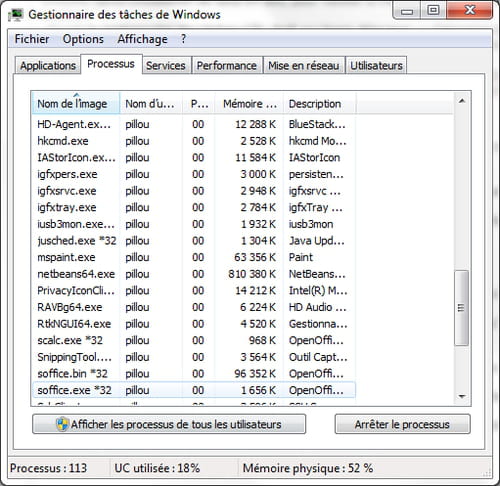Viewport: 500px width, 486px height.
Task: Click the HD Audio ... description cell
Action: click(x=318, y=307)
